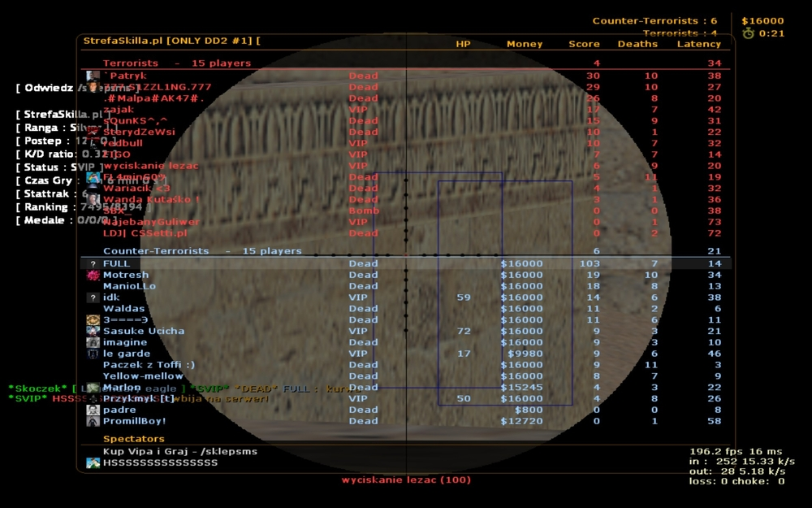
Task: Click player name Paczek z Toffi :)
Action: 149,365
